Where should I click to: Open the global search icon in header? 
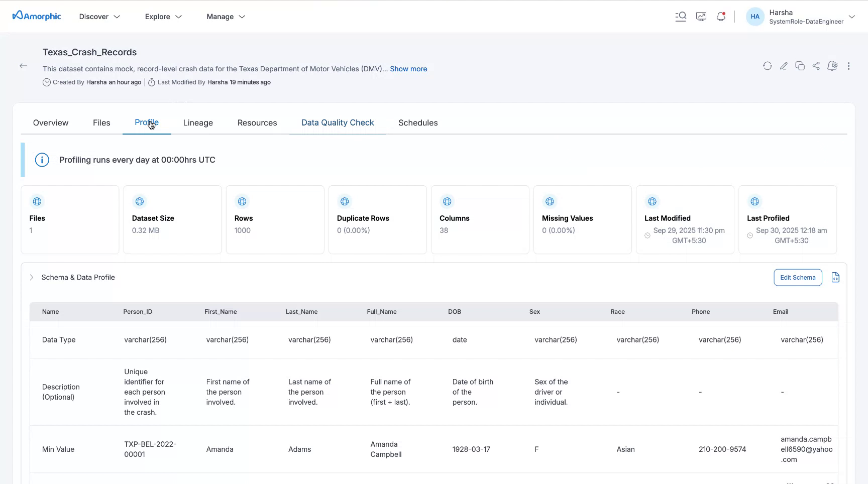(x=681, y=17)
